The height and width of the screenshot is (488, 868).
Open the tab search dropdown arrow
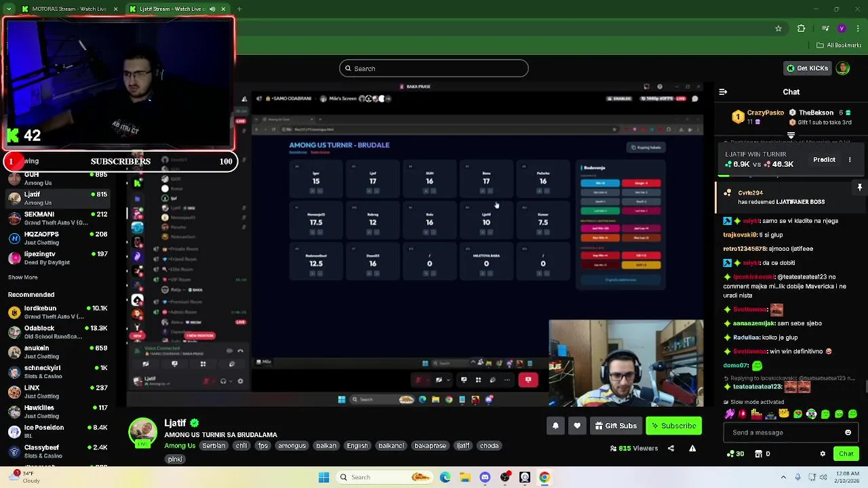click(x=9, y=9)
